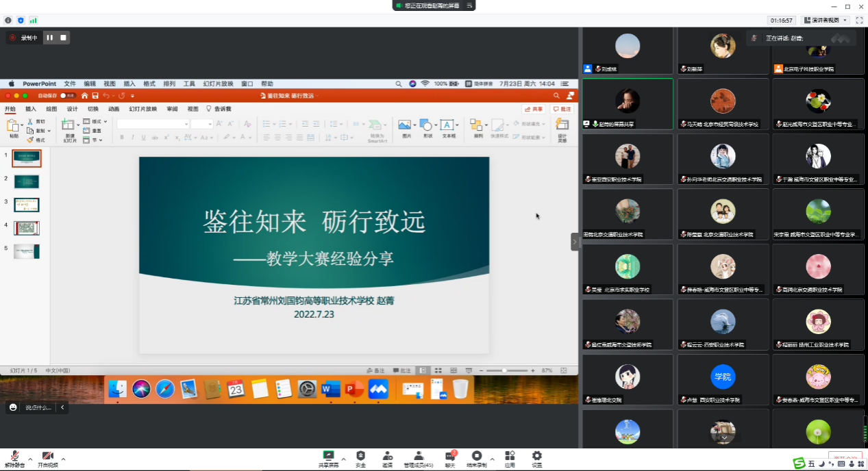This screenshot has height=471, width=868.
Task: Open the meeting Settings gear
Action: tap(537, 457)
